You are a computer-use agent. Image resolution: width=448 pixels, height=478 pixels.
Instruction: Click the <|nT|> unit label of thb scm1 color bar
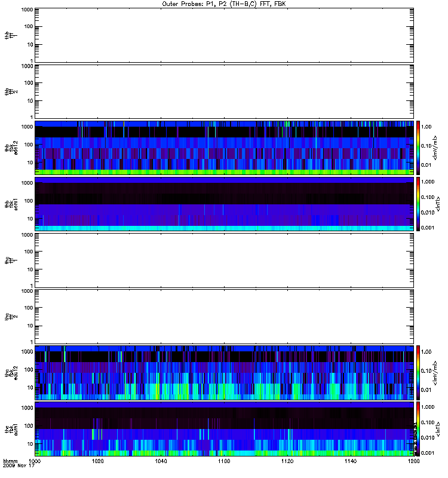coord(438,204)
